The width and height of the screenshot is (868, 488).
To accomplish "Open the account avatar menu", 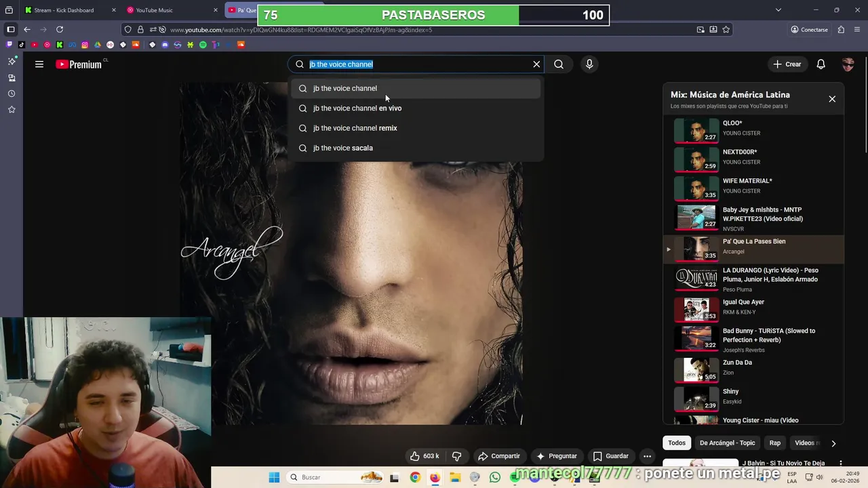I will (848, 64).
